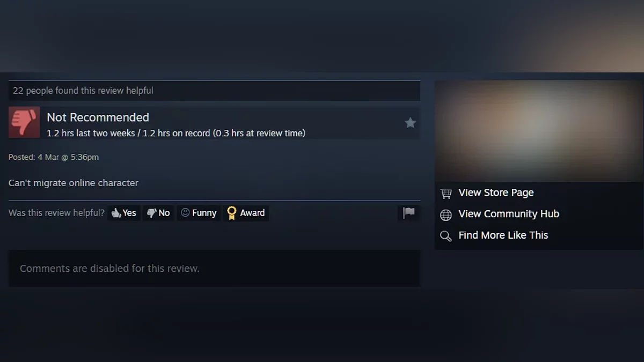This screenshot has width=644, height=362.
Task: Go to View Community Hub
Action: pyautogui.click(x=509, y=214)
